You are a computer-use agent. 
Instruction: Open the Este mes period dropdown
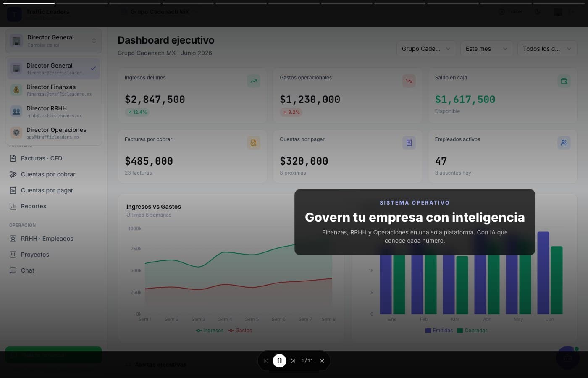(x=487, y=49)
